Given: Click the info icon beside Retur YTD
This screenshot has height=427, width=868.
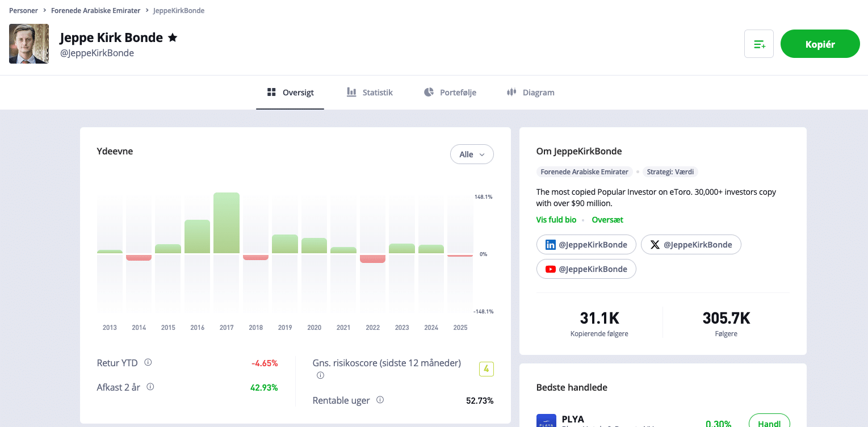Looking at the screenshot, I should point(148,362).
